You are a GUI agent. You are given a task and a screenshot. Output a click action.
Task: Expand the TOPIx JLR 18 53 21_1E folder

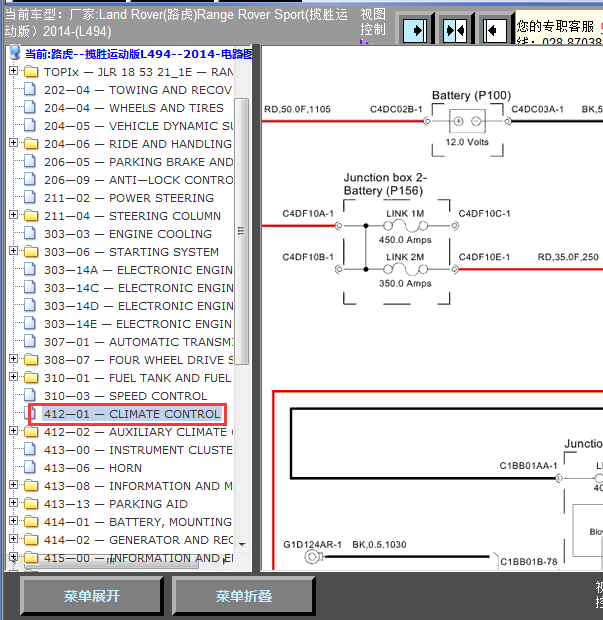click(13, 71)
